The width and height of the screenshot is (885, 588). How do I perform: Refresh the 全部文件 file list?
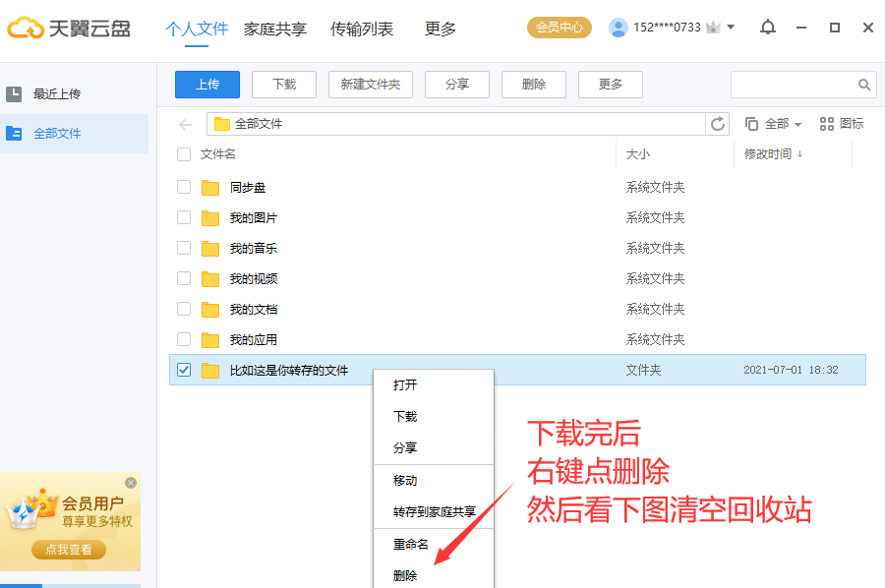coord(718,123)
